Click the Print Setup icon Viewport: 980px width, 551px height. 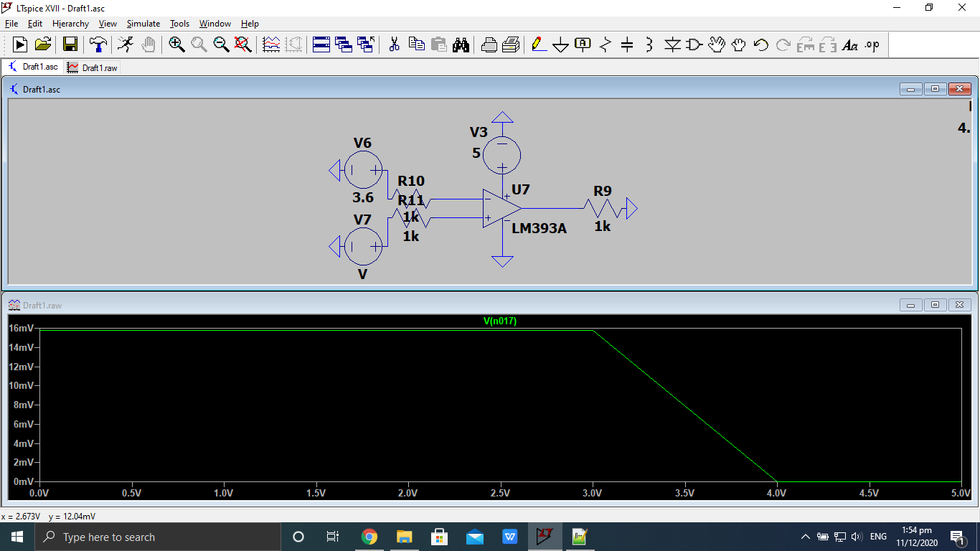click(x=489, y=44)
